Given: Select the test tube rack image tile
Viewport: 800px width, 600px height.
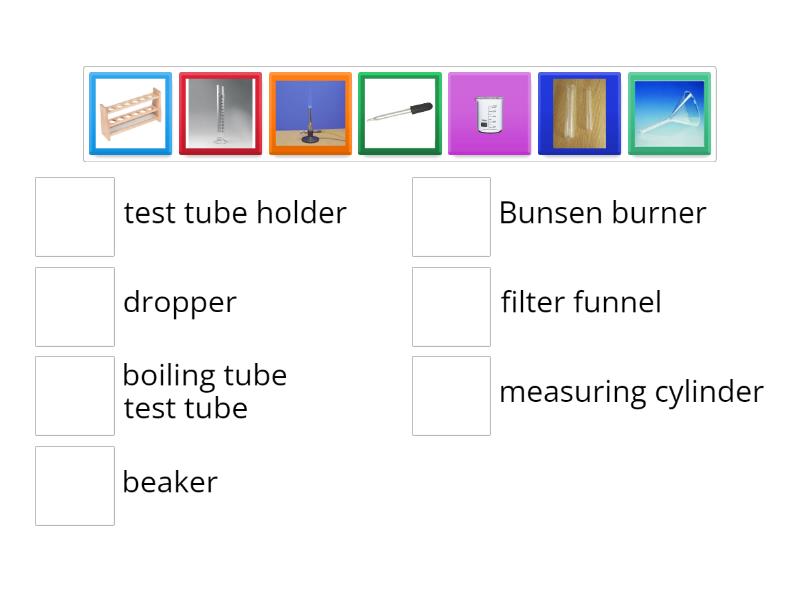Looking at the screenshot, I should coord(130,113).
